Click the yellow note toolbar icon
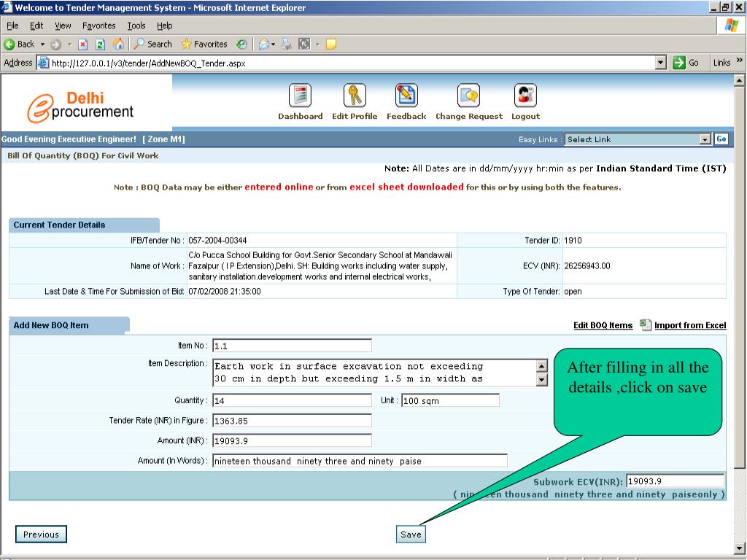Viewport: 747px width, 560px height. [x=331, y=44]
